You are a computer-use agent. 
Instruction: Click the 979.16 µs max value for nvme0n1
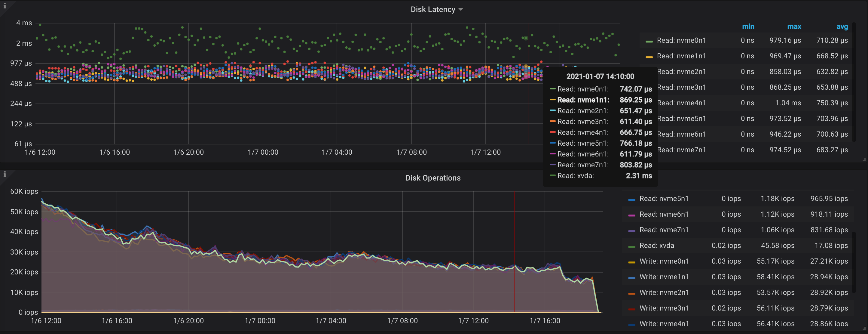(785, 41)
